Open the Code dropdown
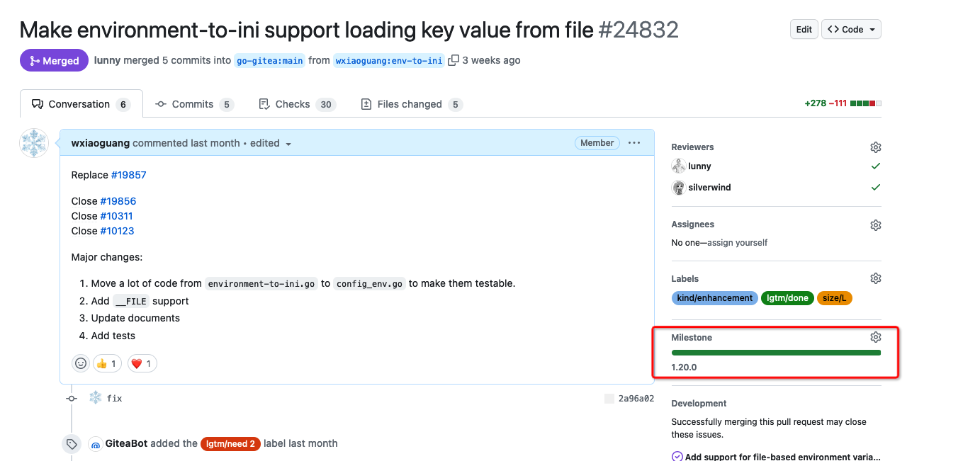This screenshot has height=461, width=980. [850, 29]
